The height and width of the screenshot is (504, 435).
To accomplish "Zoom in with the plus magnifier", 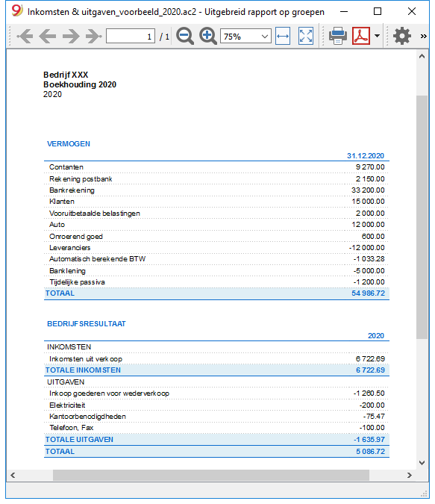I will pyautogui.click(x=208, y=36).
